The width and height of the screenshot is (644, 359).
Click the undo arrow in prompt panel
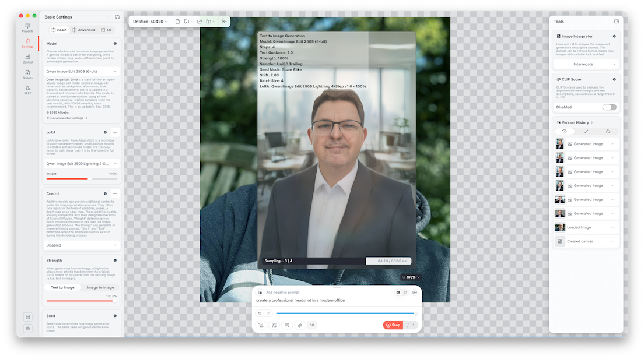click(x=260, y=314)
